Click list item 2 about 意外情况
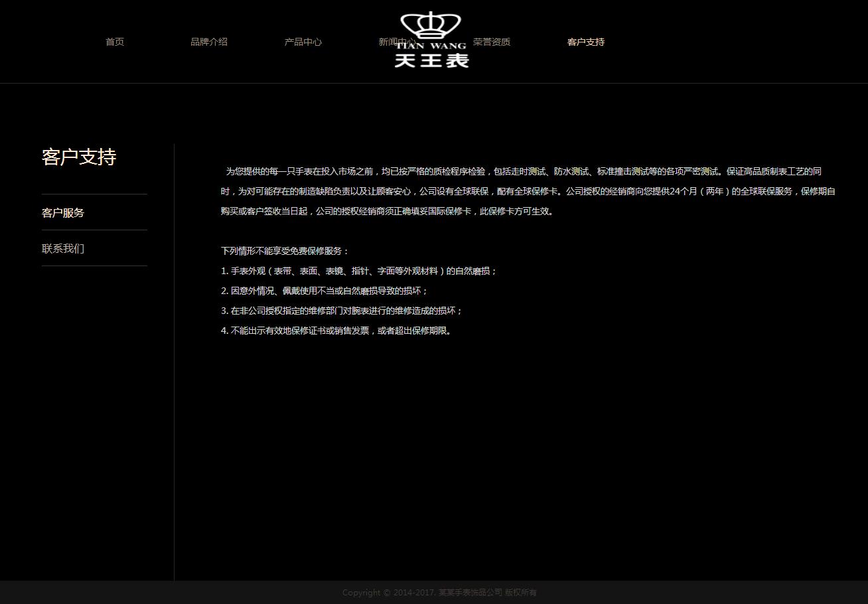The height and width of the screenshot is (604, 868). click(x=325, y=291)
